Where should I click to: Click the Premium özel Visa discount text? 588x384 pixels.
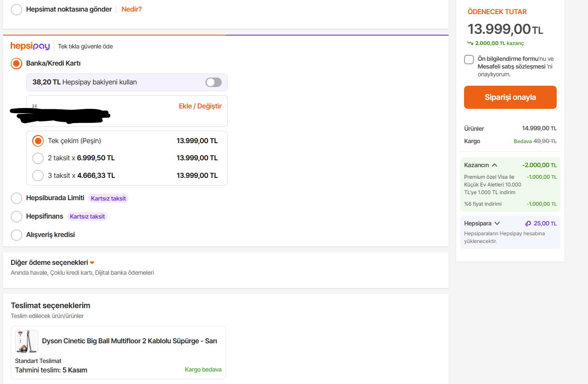(x=493, y=185)
